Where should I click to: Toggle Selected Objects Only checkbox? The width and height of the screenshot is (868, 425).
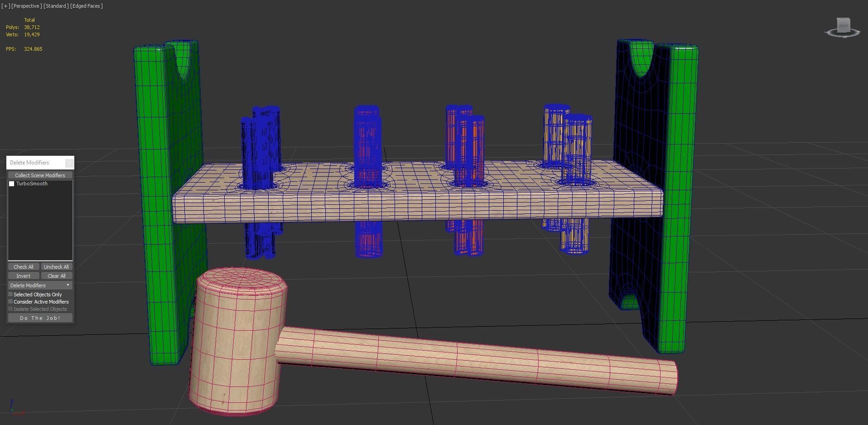click(x=10, y=295)
